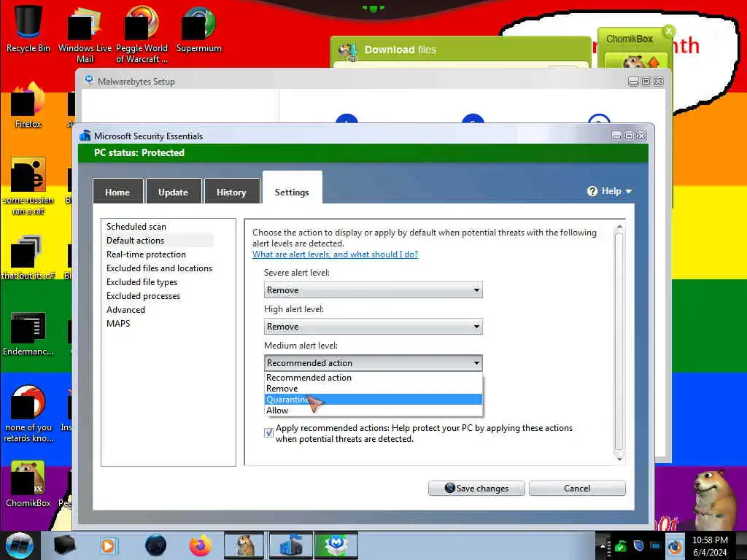
Task: Switch to the Home tab
Action: pyautogui.click(x=117, y=192)
